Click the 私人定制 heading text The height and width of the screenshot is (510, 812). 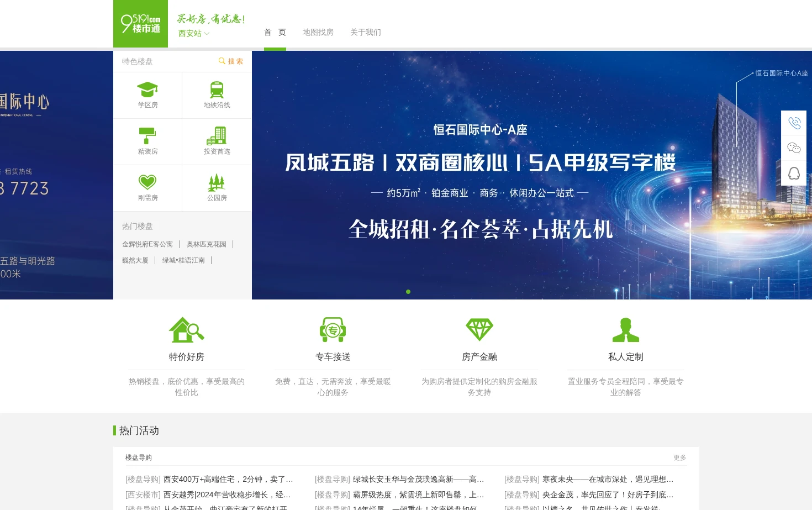(626, 357)
